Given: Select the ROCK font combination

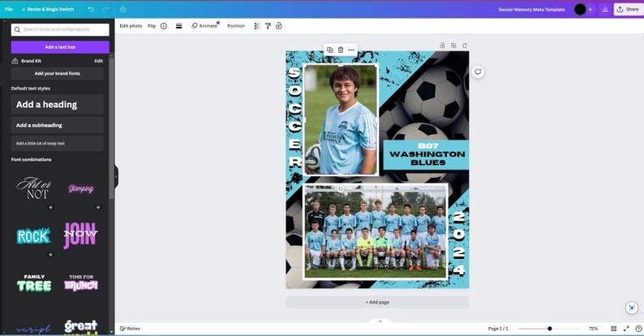Looking at the screenshot, I should click(34, 236).
